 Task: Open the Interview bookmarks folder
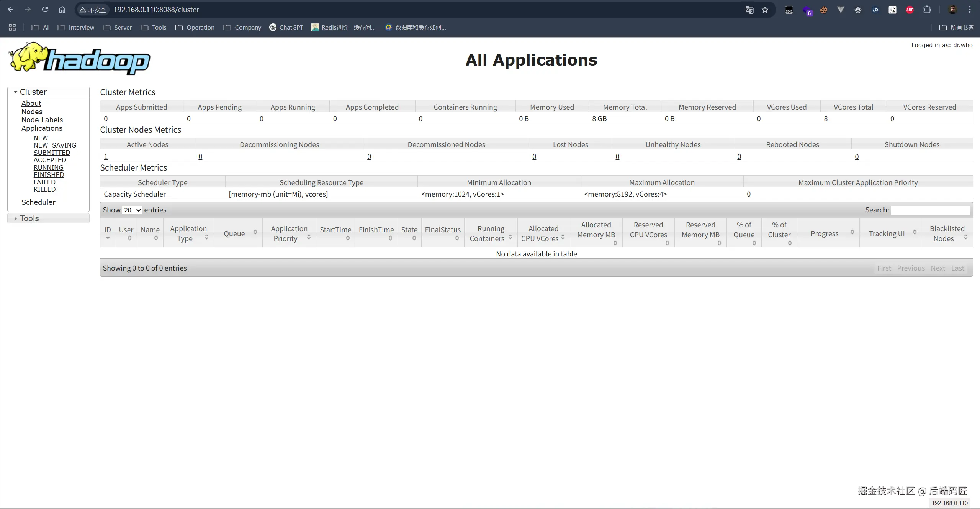coord(76,27)
